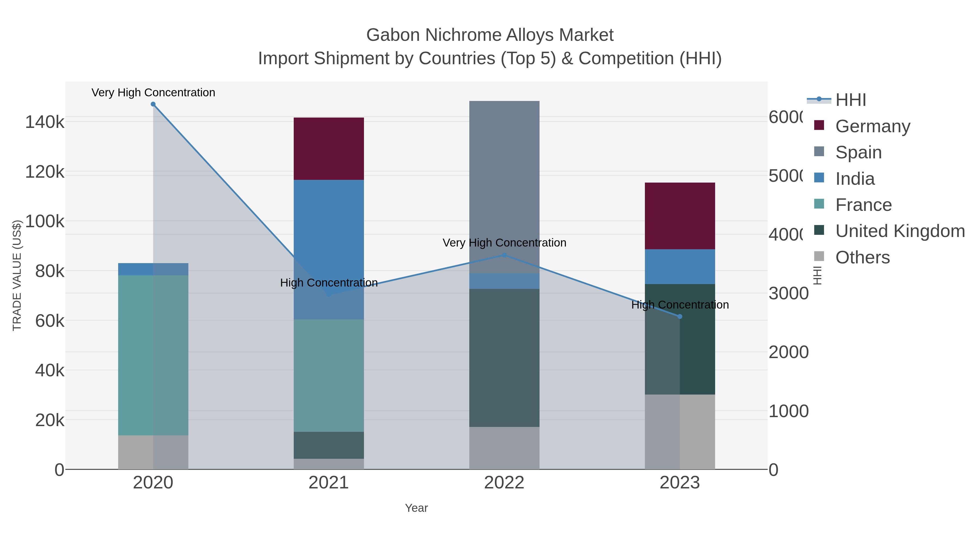This screenshot has width=980, height=551.
Task: Toggle the HHI legend entry
Action: pos(837,100)
